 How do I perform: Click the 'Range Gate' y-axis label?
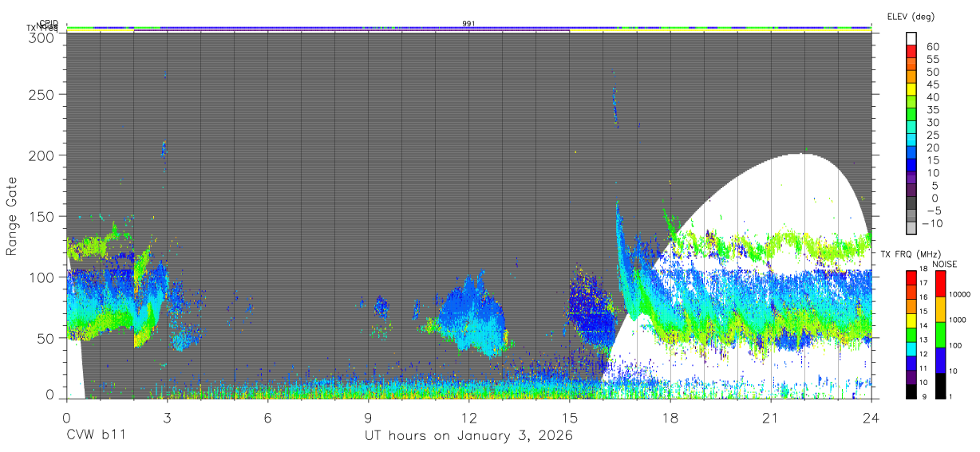tap(12, 216)
